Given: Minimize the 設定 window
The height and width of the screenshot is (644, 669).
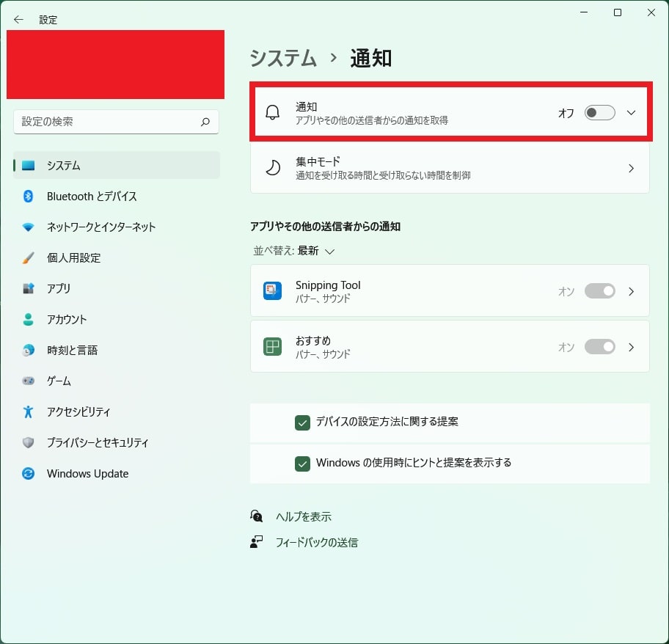Looking at the screenshot, I should pyautogui.click(x=584, y=12).
